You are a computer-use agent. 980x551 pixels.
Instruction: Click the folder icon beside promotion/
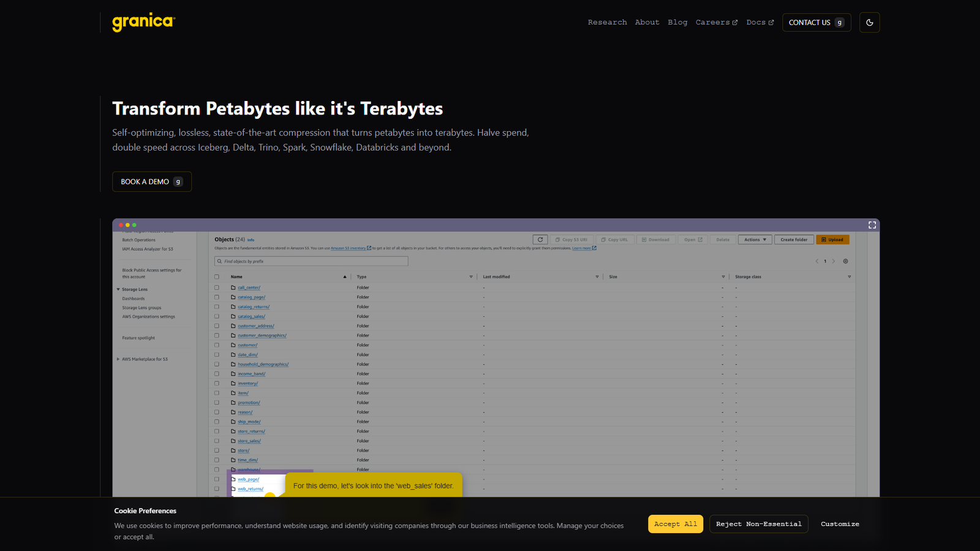click(233, 403)
